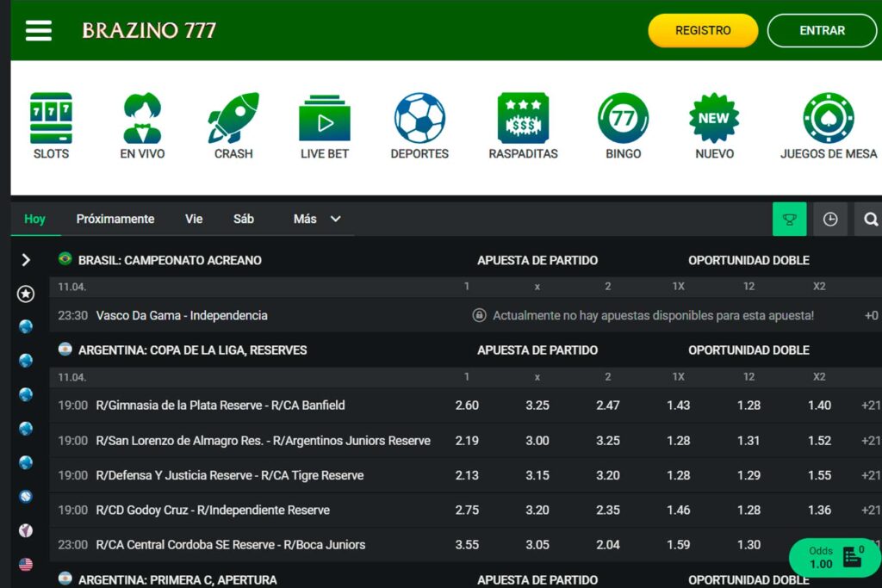Select X2 odds 1.52 in San Lorenzo match
This screenshot has width=882, height=588.
click(820, 441)
